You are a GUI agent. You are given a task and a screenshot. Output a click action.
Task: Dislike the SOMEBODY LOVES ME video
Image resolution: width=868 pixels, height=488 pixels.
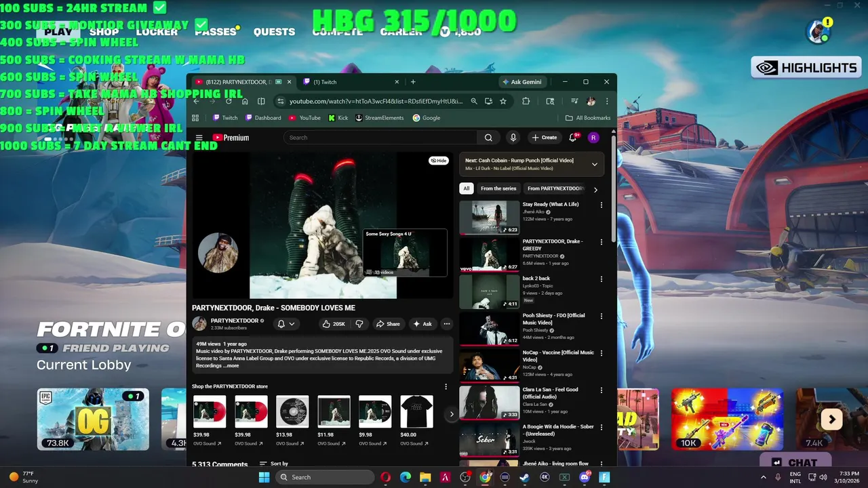[359, 324]
